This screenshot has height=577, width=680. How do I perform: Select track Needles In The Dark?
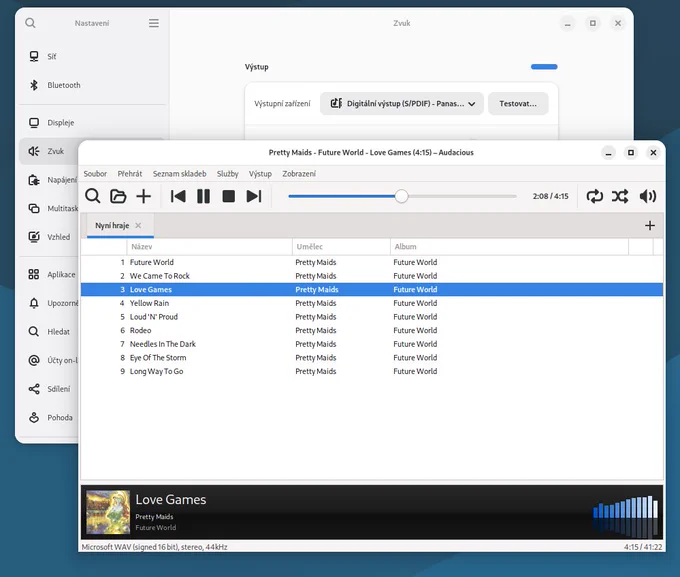pyautogui.click(x=372, y=344)
